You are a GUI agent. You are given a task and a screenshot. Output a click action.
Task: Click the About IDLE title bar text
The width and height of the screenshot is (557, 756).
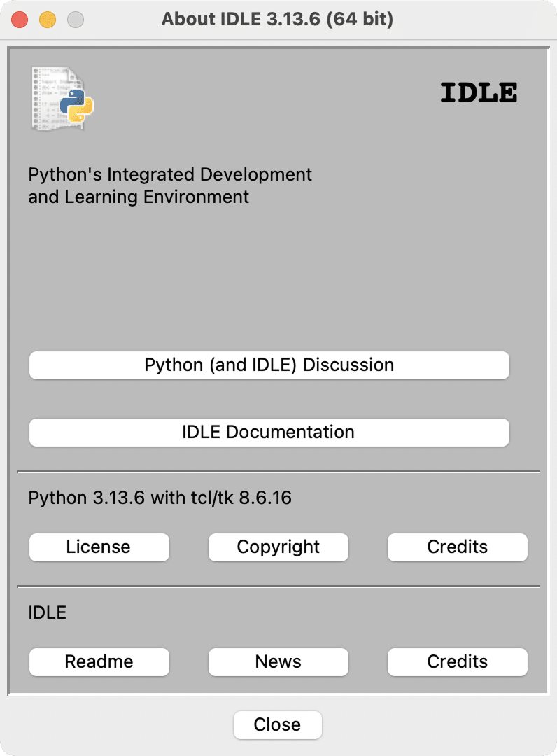click(278, 19)
